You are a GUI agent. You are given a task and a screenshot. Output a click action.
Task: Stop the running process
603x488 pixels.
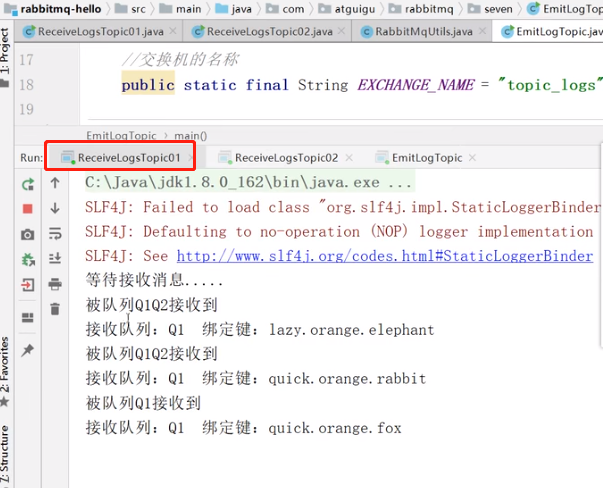(x=28, y=208)
